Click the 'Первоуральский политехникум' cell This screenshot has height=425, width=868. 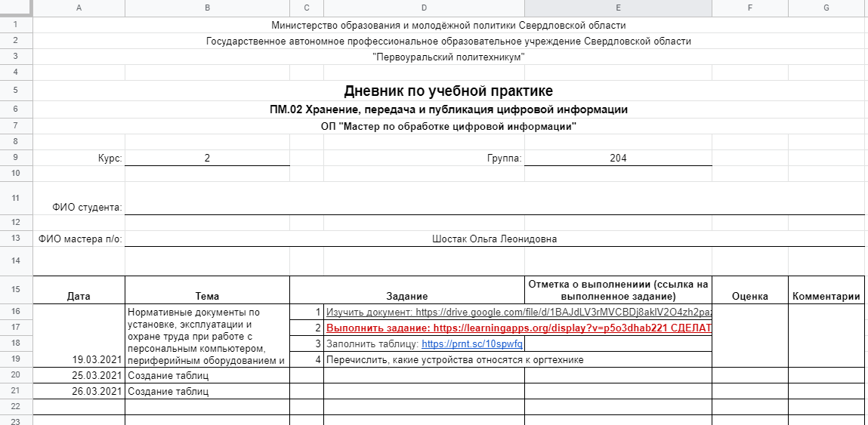pyautogui.click(x=449, y=57)
